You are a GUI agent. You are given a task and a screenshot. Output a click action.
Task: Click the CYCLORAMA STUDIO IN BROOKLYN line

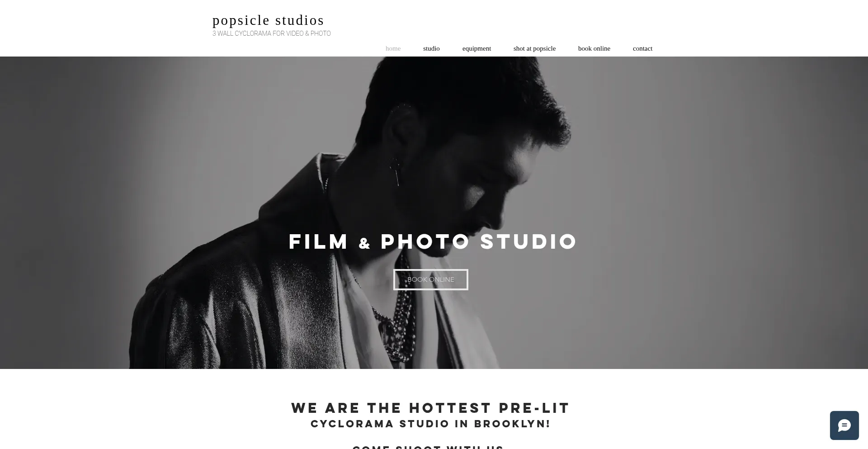click(x=430, y=424)
